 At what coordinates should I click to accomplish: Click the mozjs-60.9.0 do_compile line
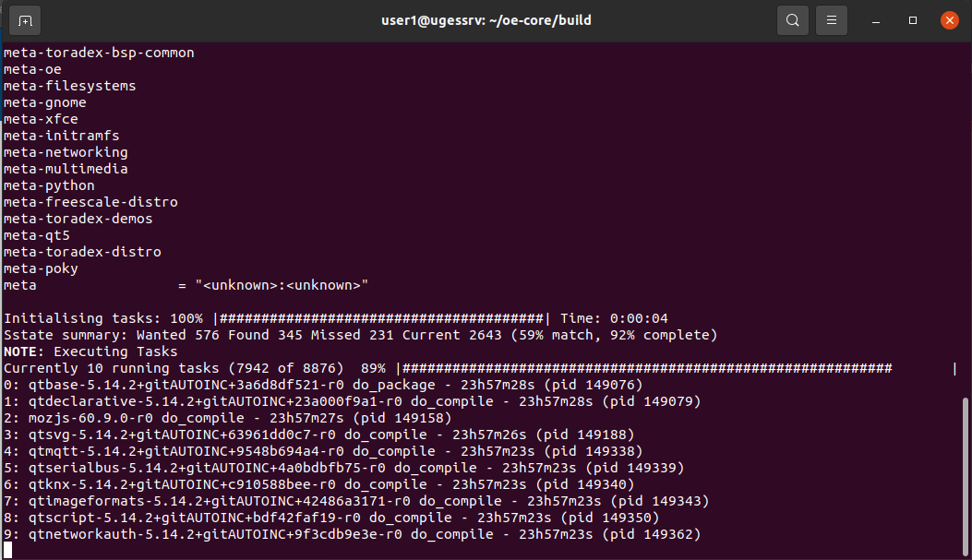pos(227,419)
